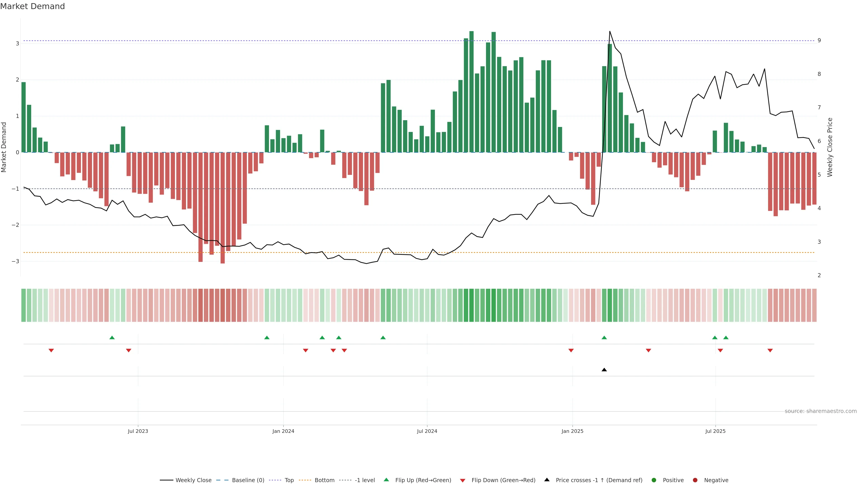The width and height of the screenshot is (868, 488).
Task: Click the black Price crosses -1 triangle marker
Action: click(604, 370)
